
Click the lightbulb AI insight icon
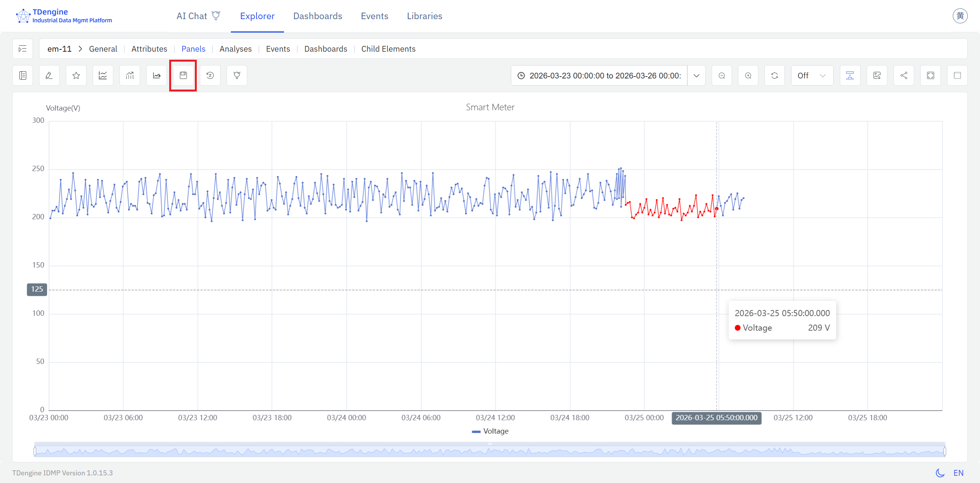click(237, 75)
